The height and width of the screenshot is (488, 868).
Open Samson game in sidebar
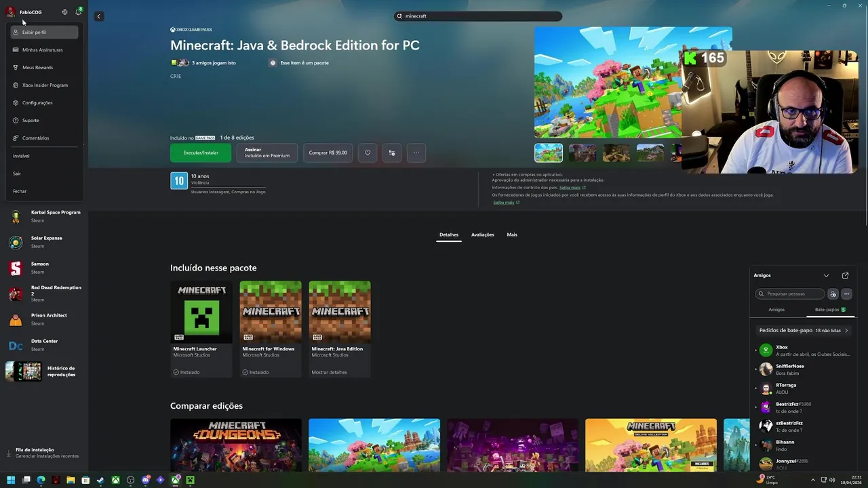click(x=44, y=268)
